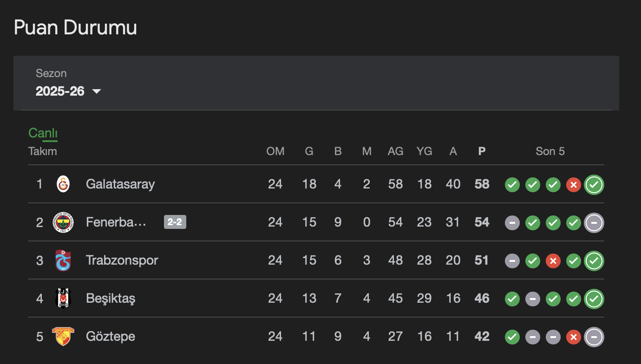The height and width of the screenshot is (364, 641).
Task: Click the Beşiktaş club emblem
Action: pyautogui.click(x=63, y=299)
